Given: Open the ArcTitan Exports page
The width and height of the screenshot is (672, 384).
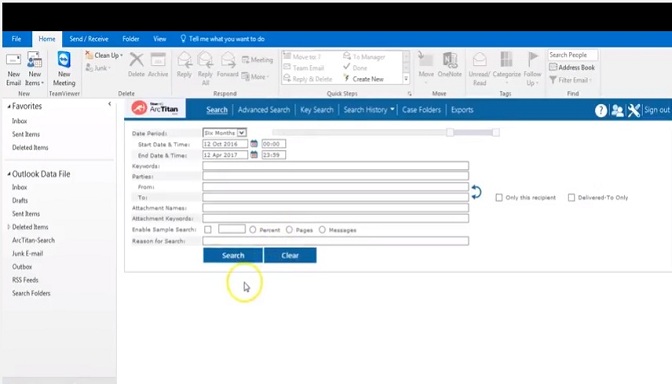Looking at the screenshot, I should [x=462, y=110].
